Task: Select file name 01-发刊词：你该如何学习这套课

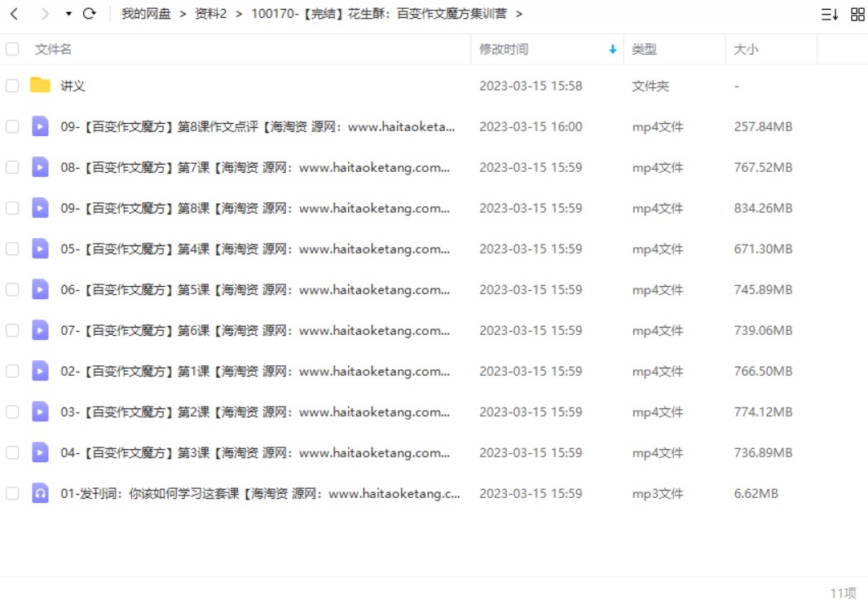Action: pyautogui.click(x=260, y=493)
